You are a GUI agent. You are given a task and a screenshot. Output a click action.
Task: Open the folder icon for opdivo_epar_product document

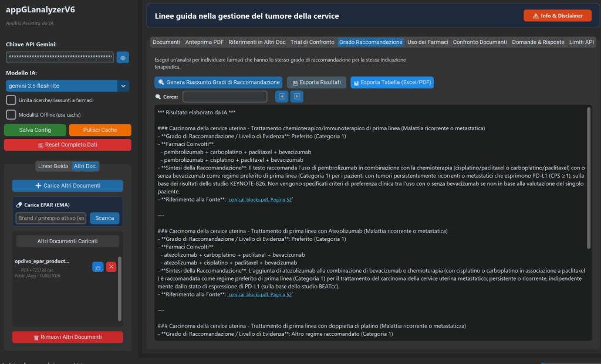[98, 267]
